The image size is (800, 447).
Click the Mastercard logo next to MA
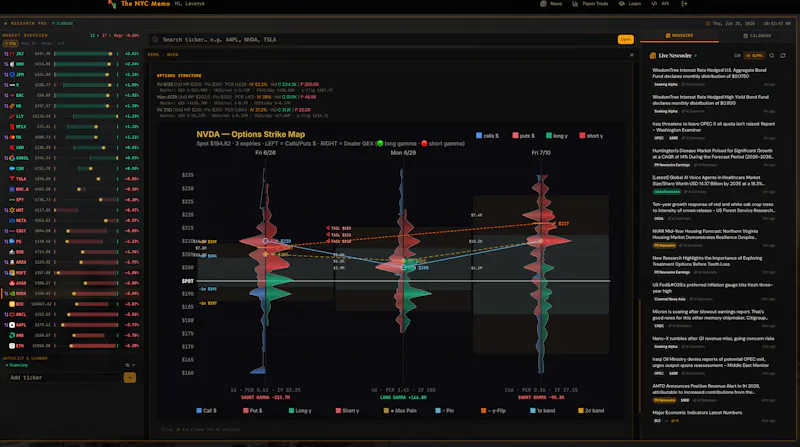(12, 137)
